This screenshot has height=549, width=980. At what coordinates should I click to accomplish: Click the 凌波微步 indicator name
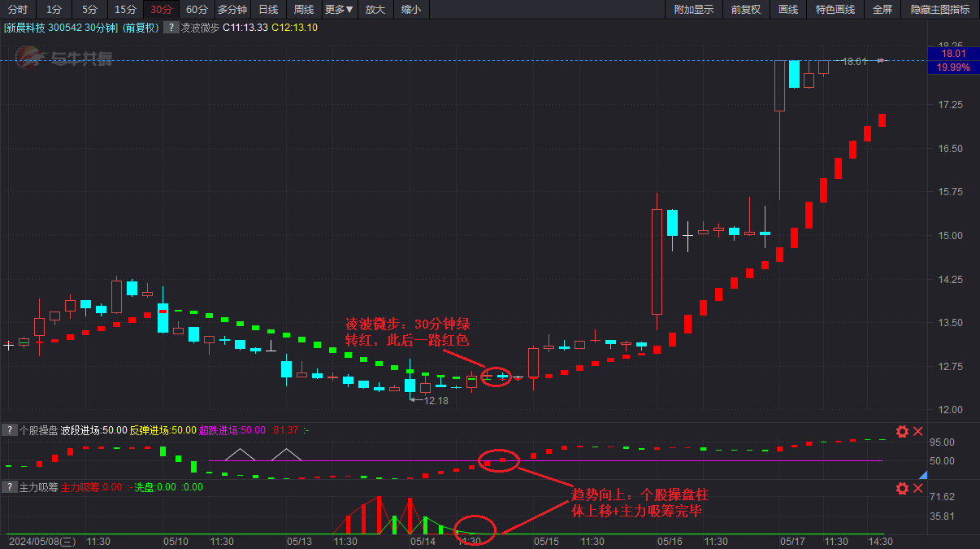point(201,28)
